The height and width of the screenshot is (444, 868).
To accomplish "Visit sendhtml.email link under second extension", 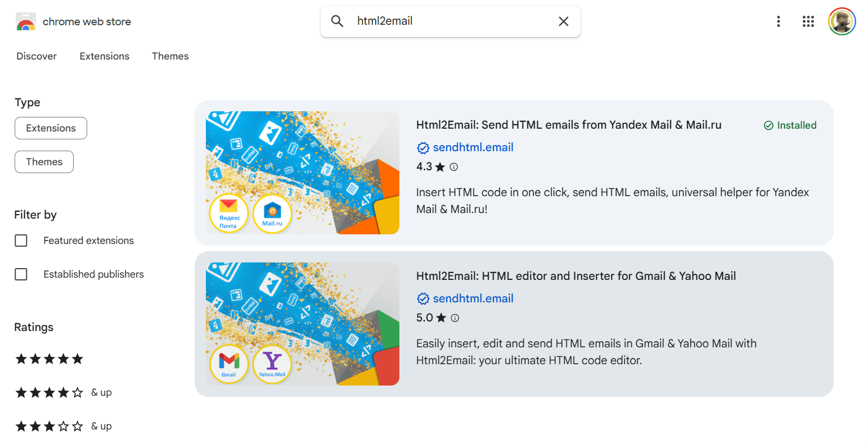I will pyautogui.click(x=473, y=298).
